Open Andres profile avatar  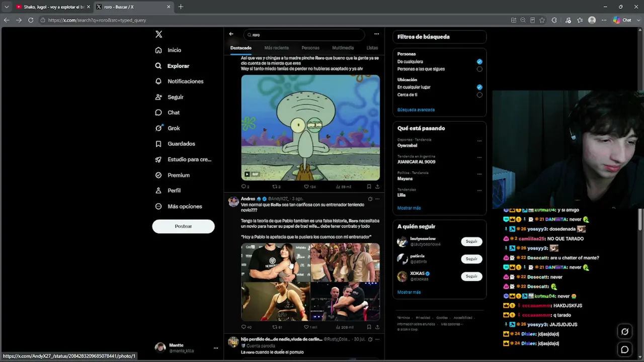pos(233,202)
